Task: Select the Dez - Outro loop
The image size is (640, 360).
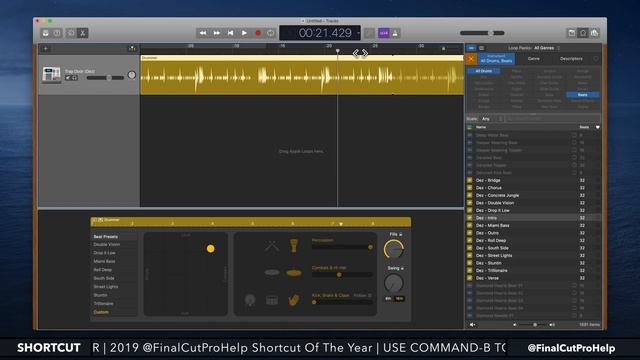Action: [x=533, y=233]
